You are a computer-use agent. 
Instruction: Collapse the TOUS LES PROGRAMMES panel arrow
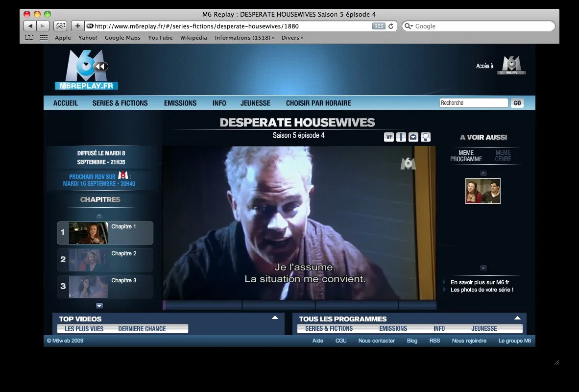click(517, 318)
